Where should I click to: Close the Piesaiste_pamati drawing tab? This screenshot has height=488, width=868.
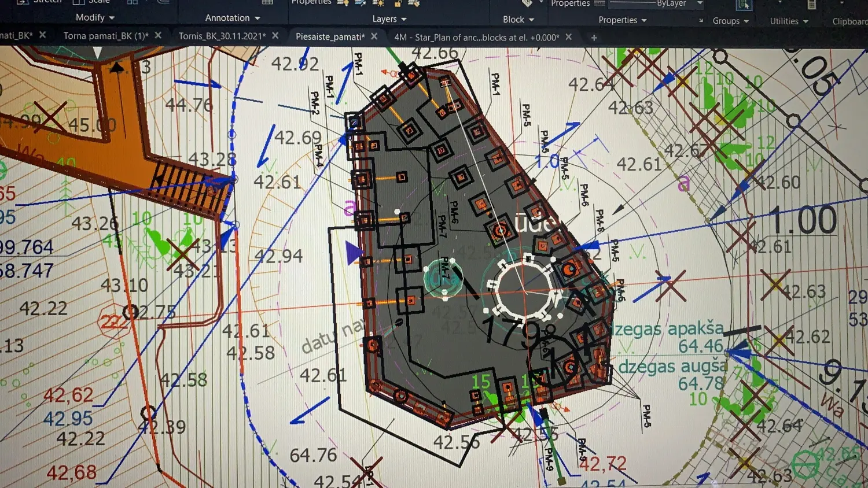[x=374, y=36]
